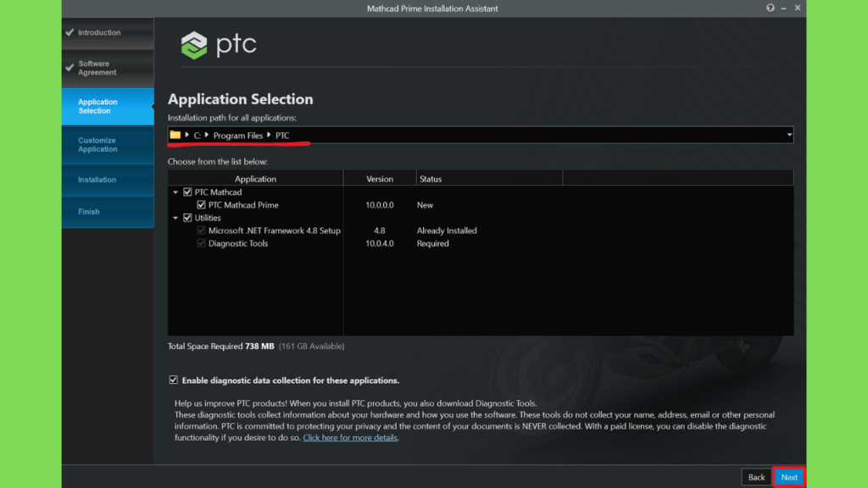The image size is (868, 488).
Task: Click 'Required' status cell
Action: pos(433,243)
